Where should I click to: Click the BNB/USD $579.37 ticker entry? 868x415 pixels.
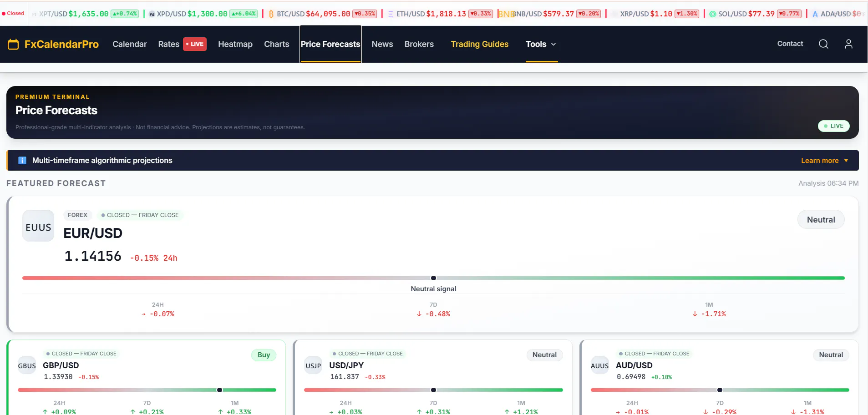click(549, 14)
